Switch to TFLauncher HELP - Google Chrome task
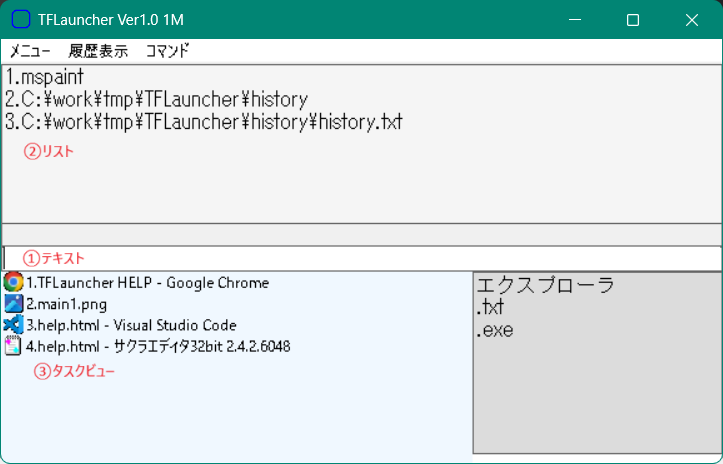The width and height of the screenshot is (723, 464). [148, 283]
